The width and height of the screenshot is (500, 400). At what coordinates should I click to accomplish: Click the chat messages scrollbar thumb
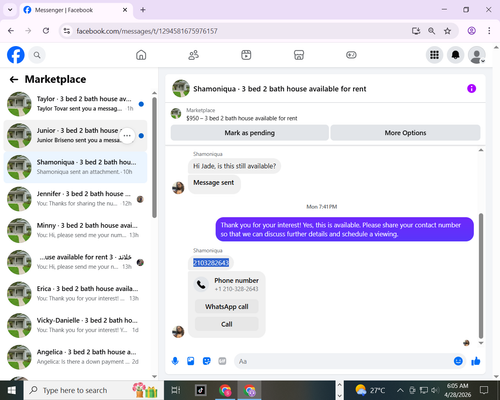481,276
